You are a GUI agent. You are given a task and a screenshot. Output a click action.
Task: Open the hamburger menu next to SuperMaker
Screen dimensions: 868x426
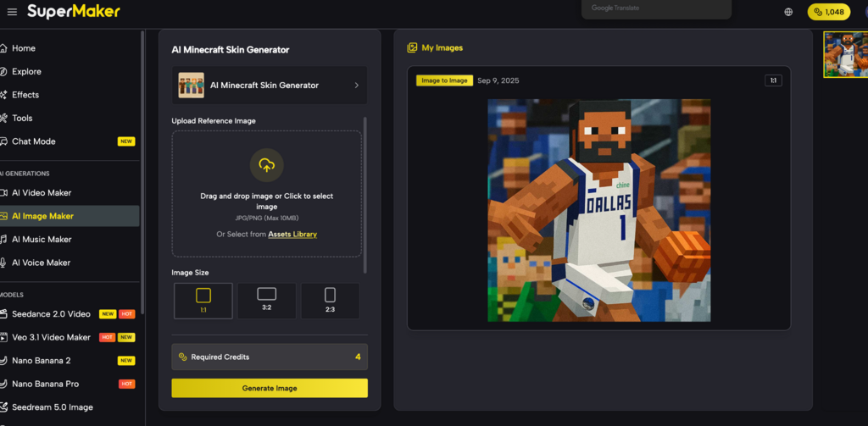[x=12, y=12]
